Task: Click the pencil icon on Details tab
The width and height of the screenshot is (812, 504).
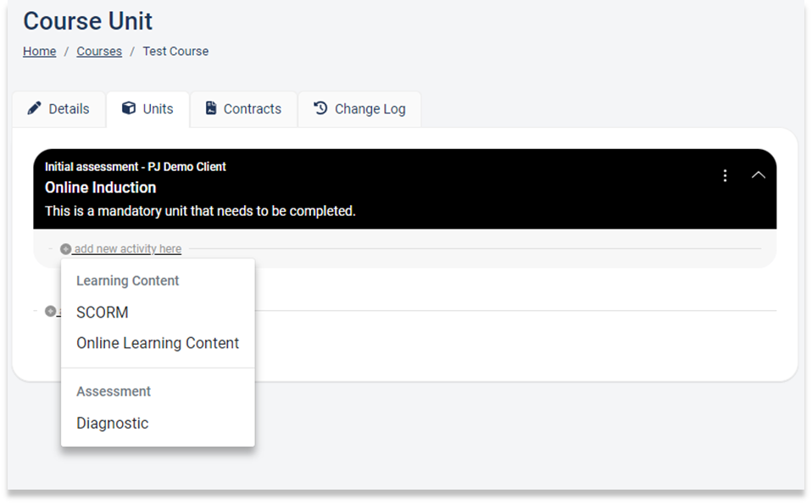Action: (x=34, y=108)
